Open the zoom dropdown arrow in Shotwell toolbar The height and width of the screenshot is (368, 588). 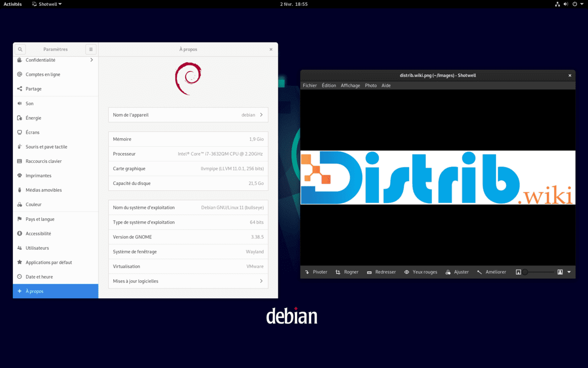[569, 272]
